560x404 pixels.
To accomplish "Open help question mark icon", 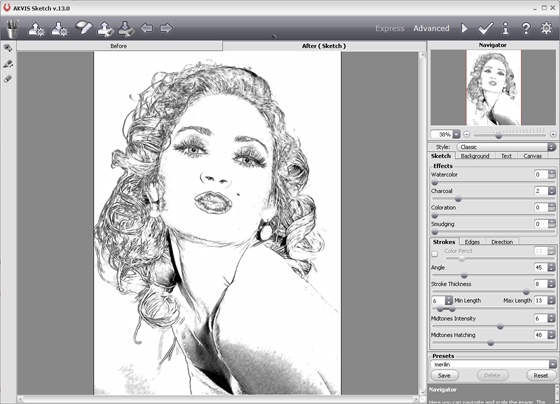I will (x=526, y=28).
